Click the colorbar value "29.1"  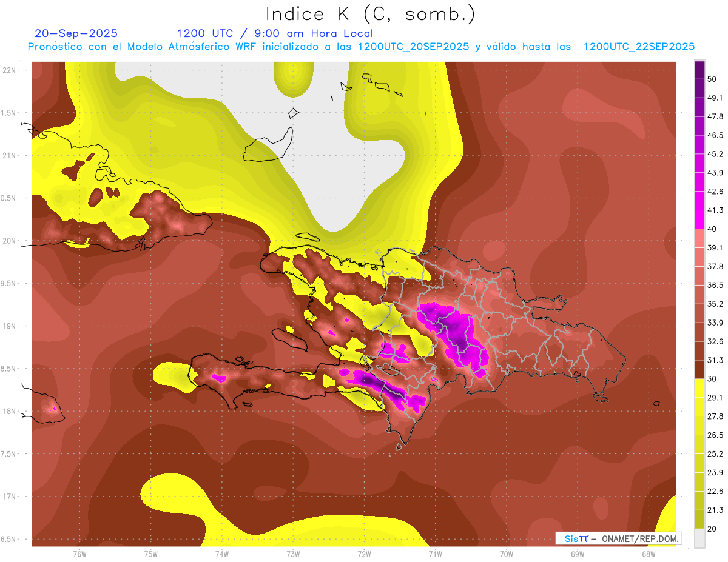coord(716,398)
